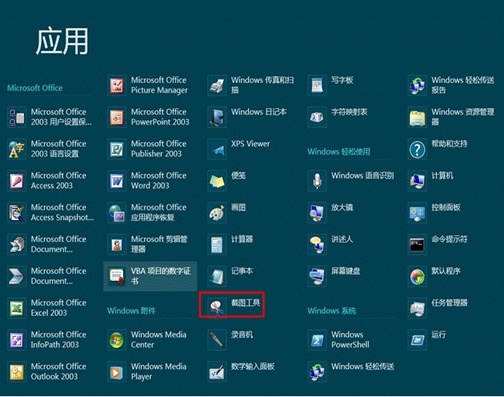
Task: Launch Microsoft Office Excel 2003 icon
Action: pos(17,308)
